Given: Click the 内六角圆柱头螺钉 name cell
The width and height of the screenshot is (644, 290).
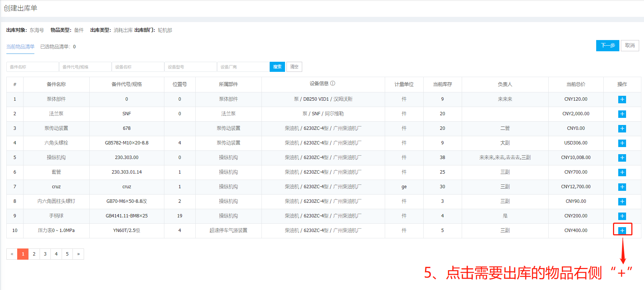Looking at the screenshot, I should tap(56, 201).
